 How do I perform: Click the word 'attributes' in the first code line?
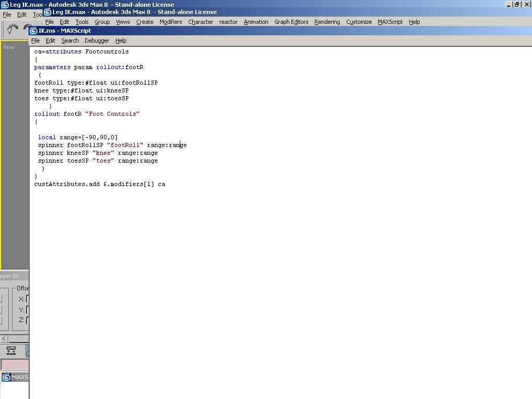[x=63, y=51]
